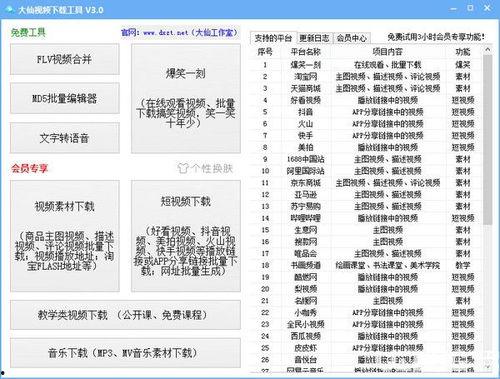Switch to the 更新日志 tab
Image resolution: width=500 pixels, height=379 pixels.
point(314,38)
